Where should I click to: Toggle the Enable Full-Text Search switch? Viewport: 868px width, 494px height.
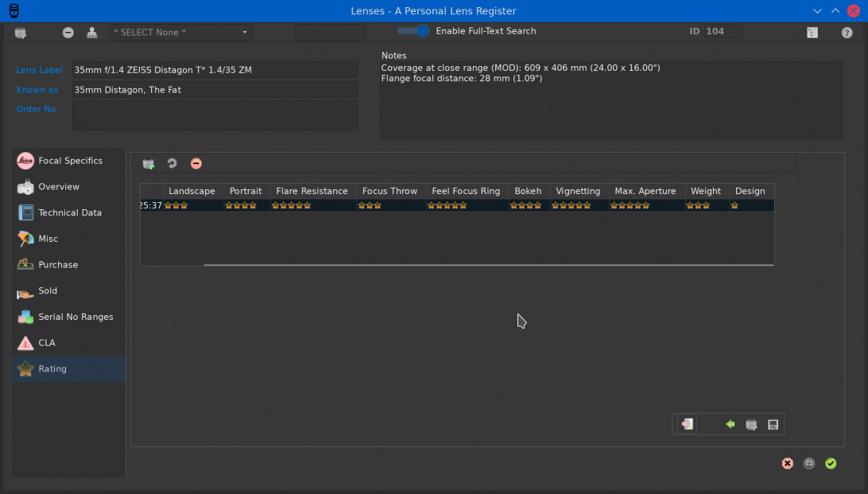point(413,31)
